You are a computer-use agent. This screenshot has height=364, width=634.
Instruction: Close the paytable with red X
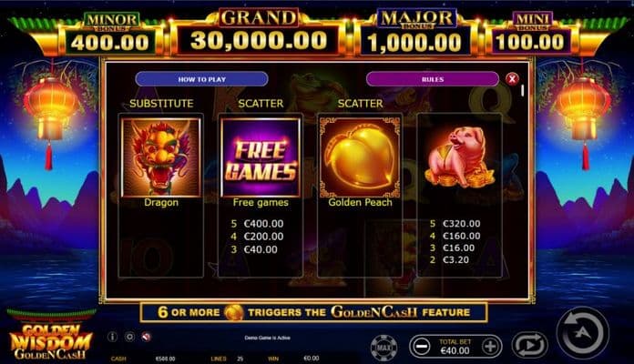click(x=512, y=79)
